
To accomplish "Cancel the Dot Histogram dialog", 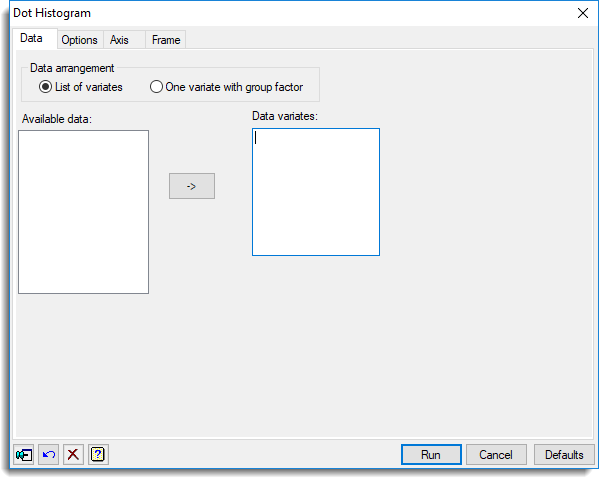I will pyautogui.click(x=496, y=455).
